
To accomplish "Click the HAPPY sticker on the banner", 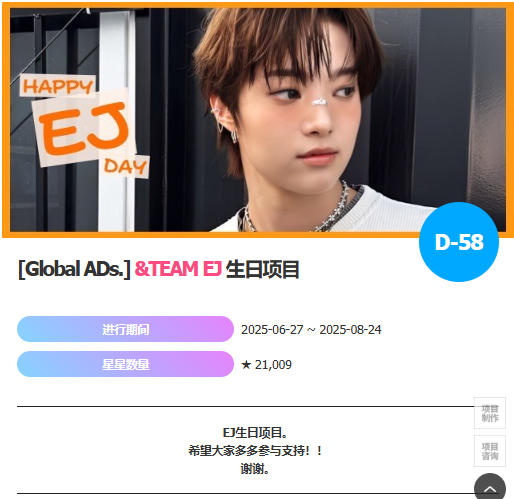I will [58, 86].
